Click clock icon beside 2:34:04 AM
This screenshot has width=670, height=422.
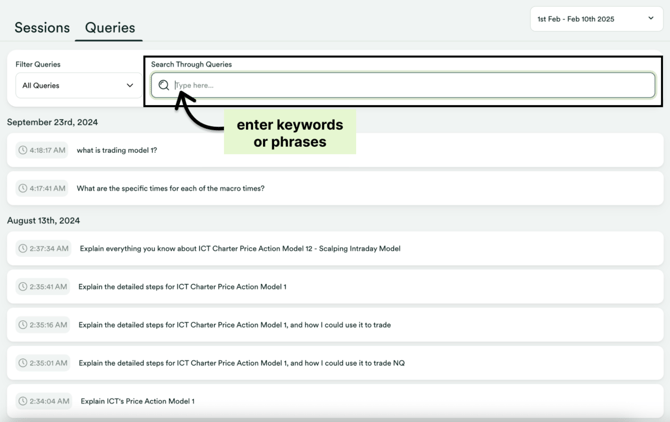23,401
